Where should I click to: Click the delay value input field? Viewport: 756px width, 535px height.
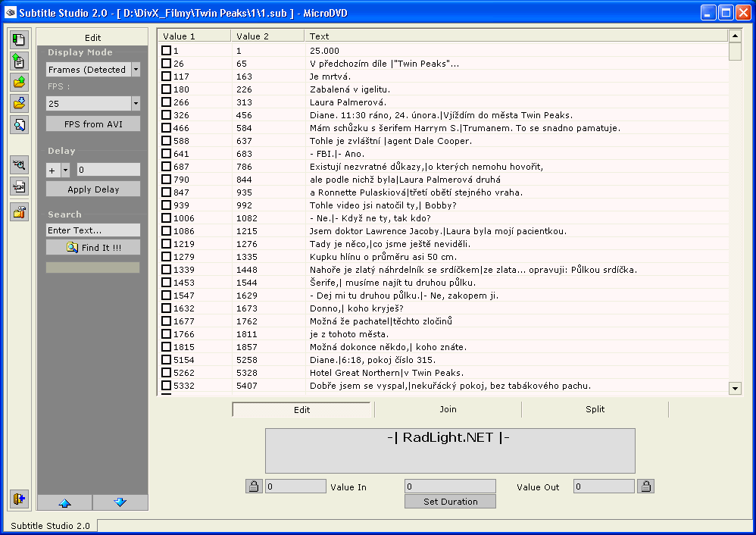coord(108,170)
